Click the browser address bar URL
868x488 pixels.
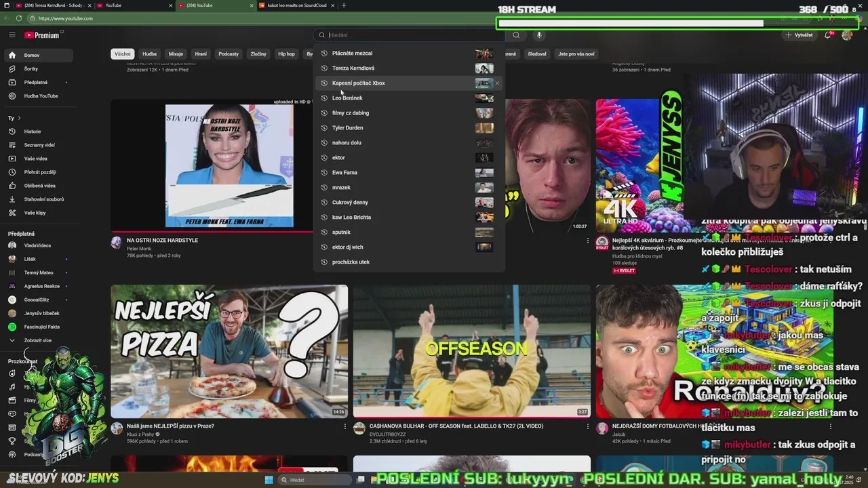[65, 18]
